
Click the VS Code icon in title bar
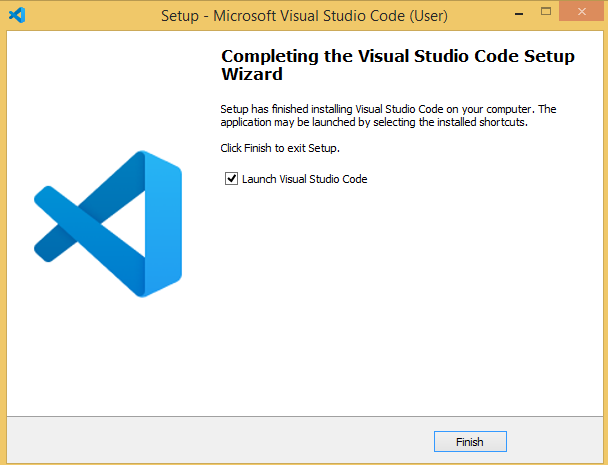[x=16, y=15]
